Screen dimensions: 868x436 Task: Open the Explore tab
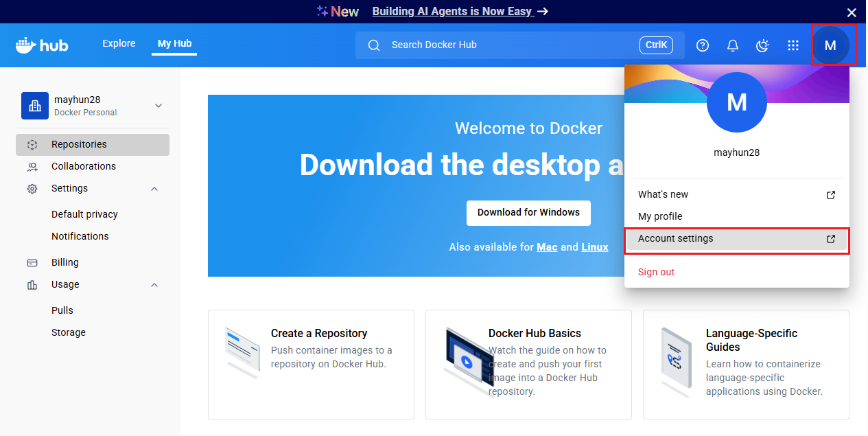click(119, 44)
